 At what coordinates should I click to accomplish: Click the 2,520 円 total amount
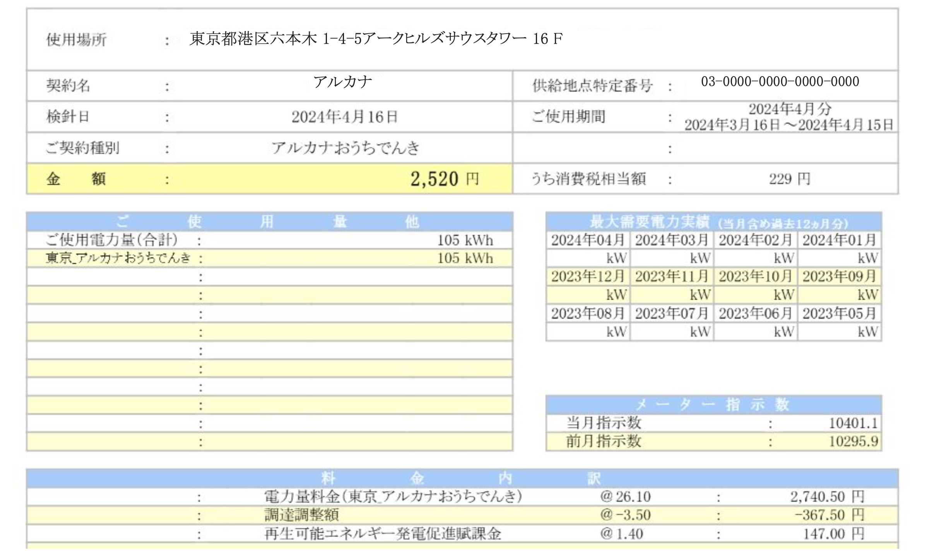tap(444, 179)
